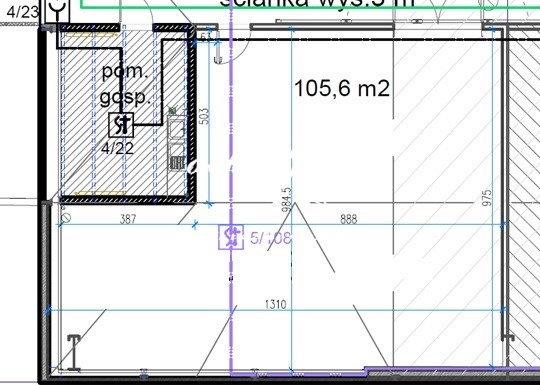
Task: Click the purple 5/.08 label text
Action: click(x=271, y=238)
